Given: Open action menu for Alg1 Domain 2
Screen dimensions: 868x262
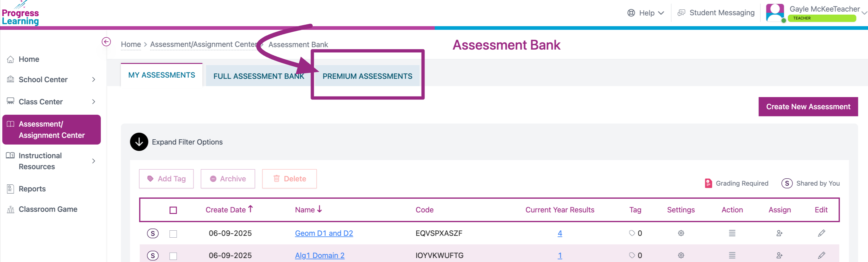Looking at the screenshot, I should tap(732, 255).
